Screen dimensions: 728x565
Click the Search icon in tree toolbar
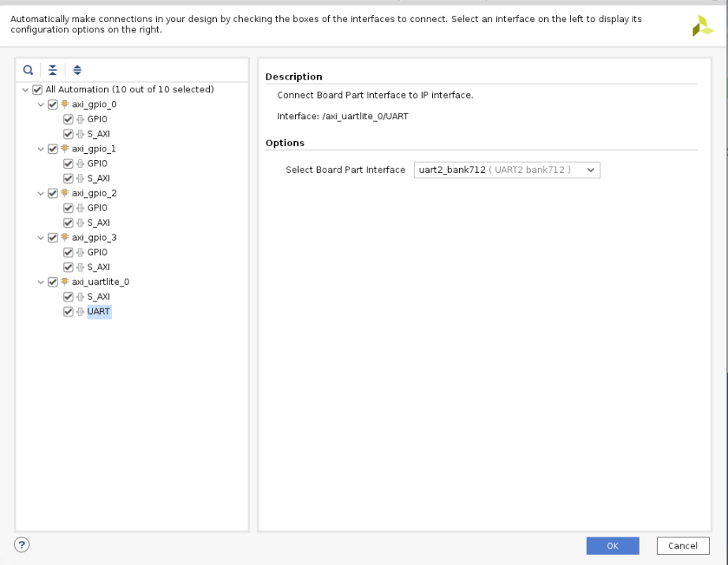tap(28, 69)
